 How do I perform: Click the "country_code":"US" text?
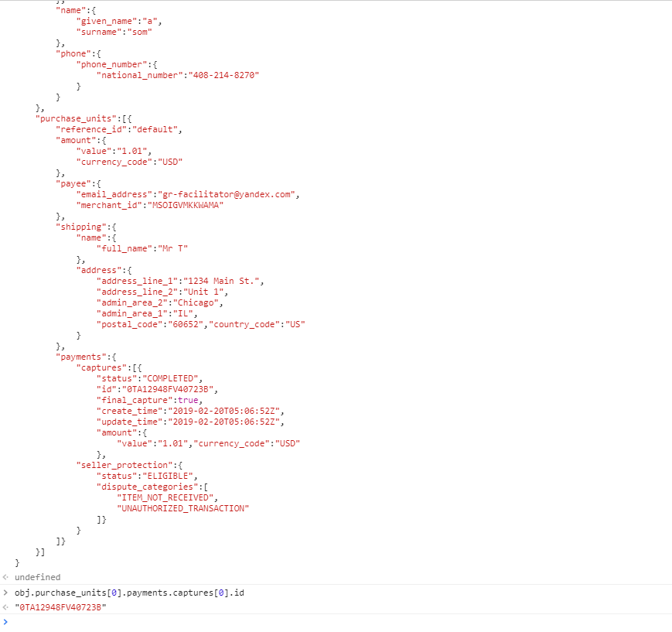pyautogui.click(x=258, y=324)
